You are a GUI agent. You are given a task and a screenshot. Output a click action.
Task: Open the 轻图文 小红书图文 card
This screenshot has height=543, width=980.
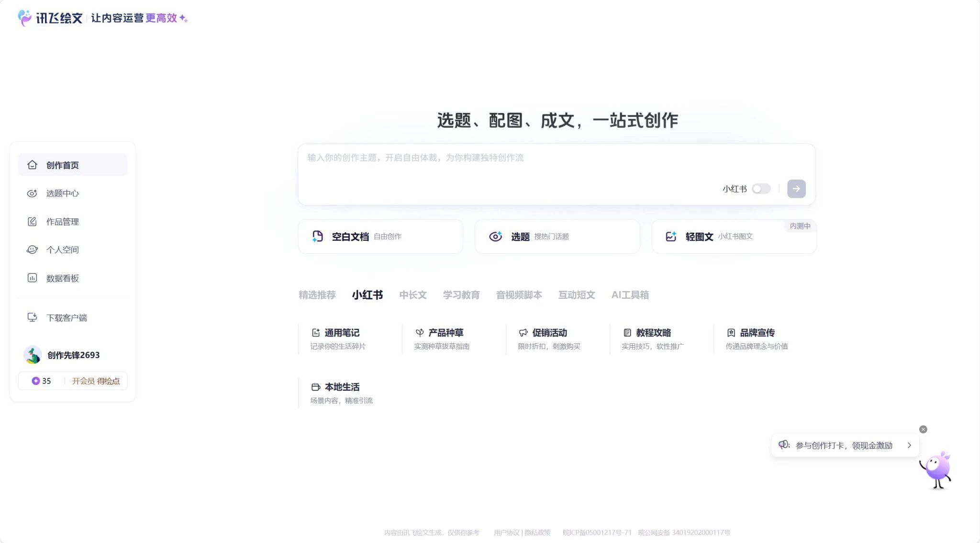coord(734,237)
